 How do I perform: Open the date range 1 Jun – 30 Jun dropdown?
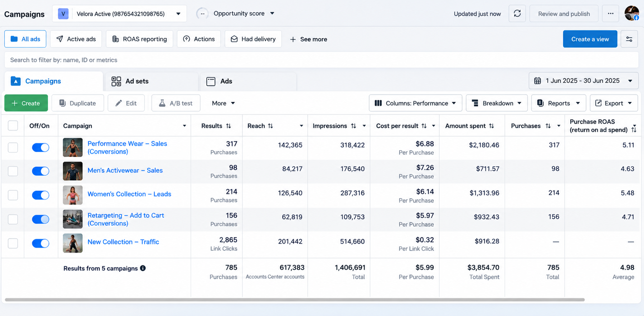[x=583, y=81]
